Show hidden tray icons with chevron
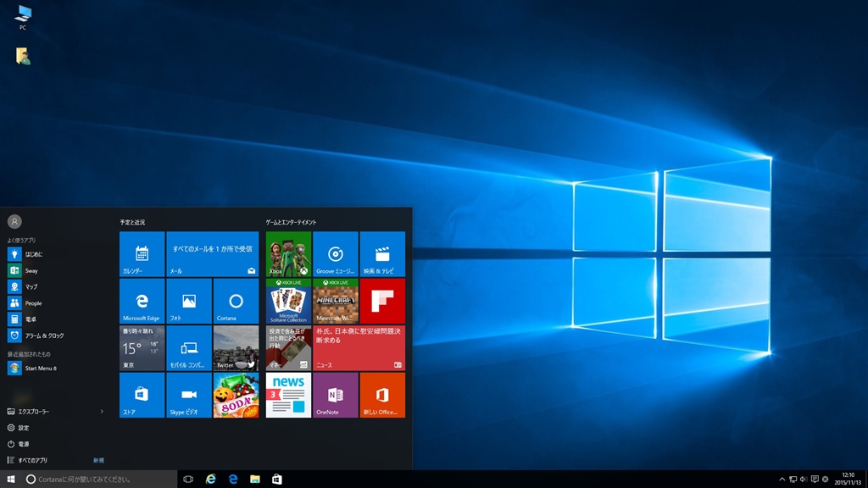This screenshot has height=488, width=868. tap(782, 480)
